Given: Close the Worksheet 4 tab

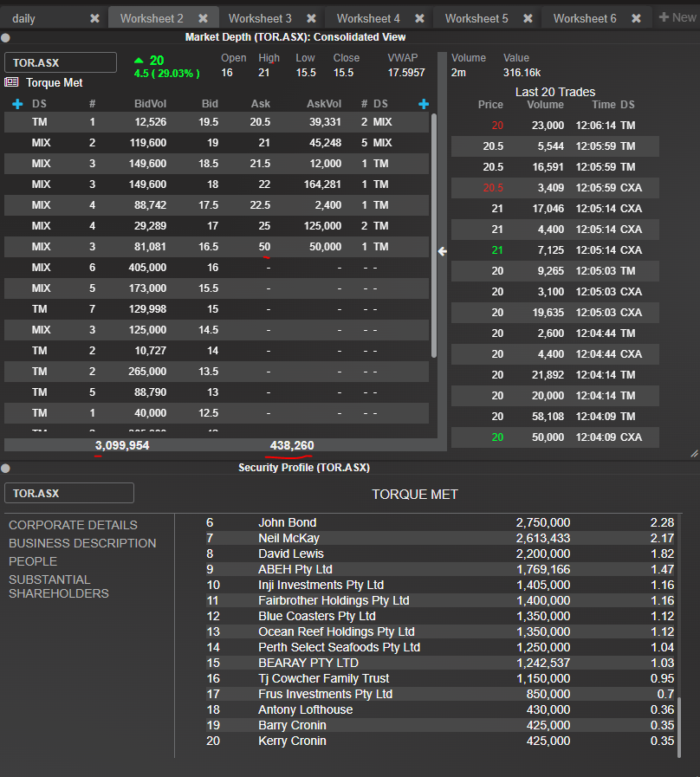Looking at the screenshot, I should 420,18.
